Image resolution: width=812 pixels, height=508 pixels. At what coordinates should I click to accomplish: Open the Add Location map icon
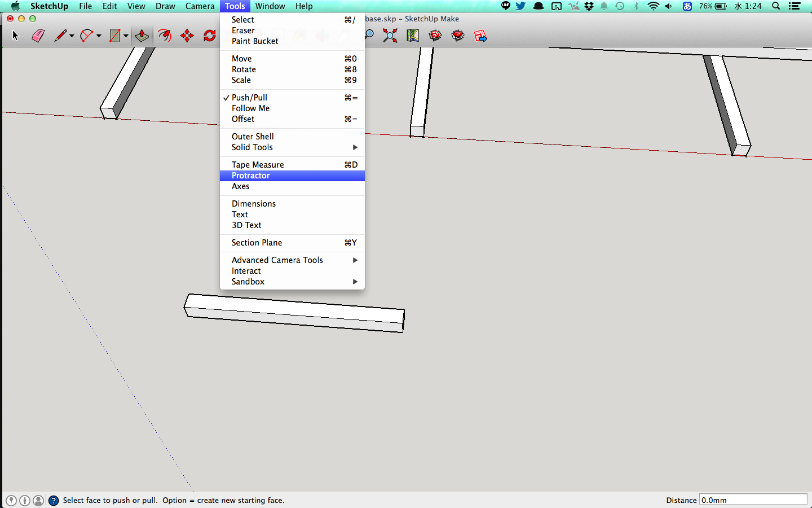click(413, 36)
